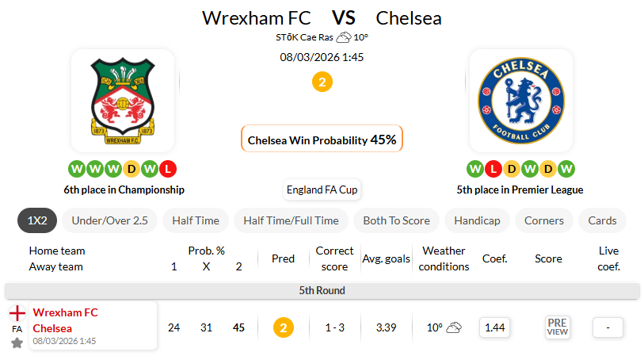Click the 1.44 coefficient box
Screen dimensions: 644x356
pyautogui.click(x=495, y=327)
